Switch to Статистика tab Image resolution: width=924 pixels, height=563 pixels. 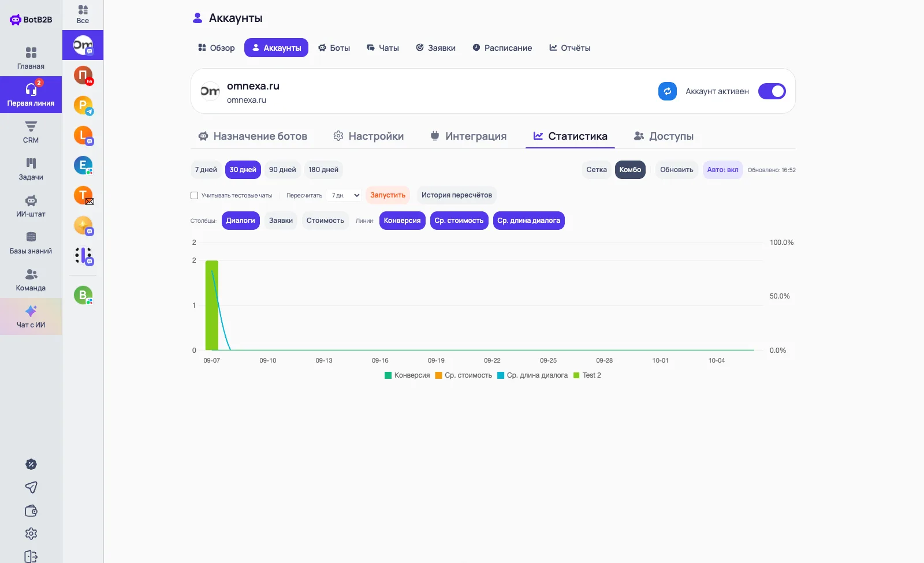pos(570,136)
